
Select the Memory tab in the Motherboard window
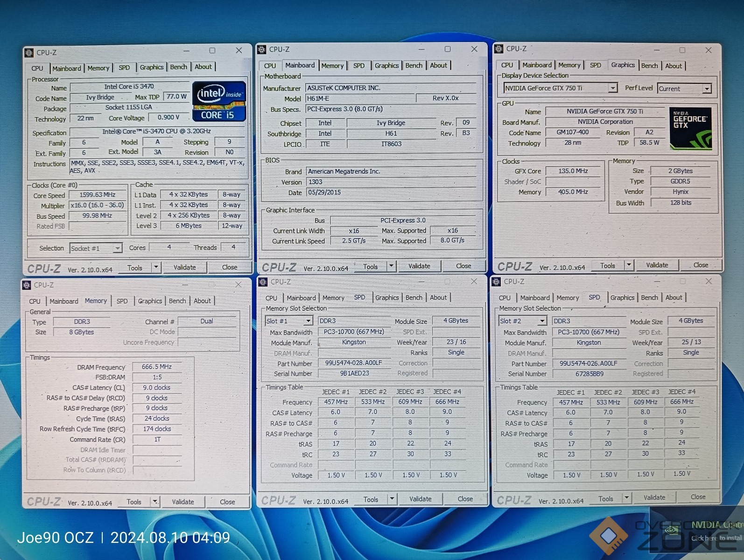tap(332, 66)
